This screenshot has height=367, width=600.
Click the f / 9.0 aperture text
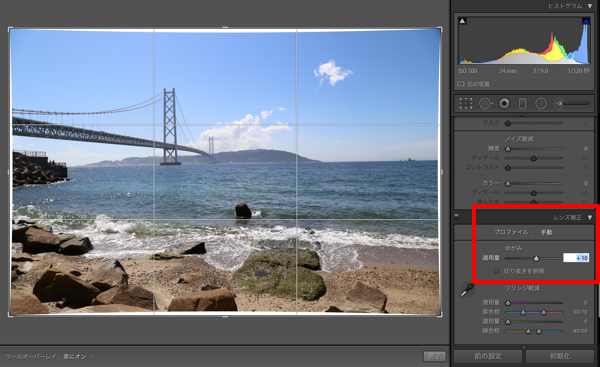pyautogui.click(x=541, y=71)
